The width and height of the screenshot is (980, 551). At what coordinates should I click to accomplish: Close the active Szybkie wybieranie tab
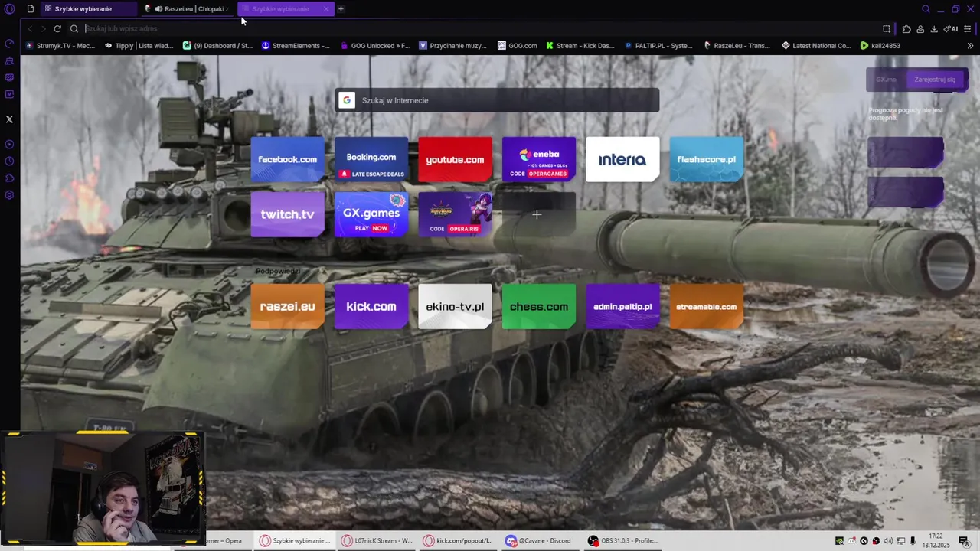coord(326,9)
